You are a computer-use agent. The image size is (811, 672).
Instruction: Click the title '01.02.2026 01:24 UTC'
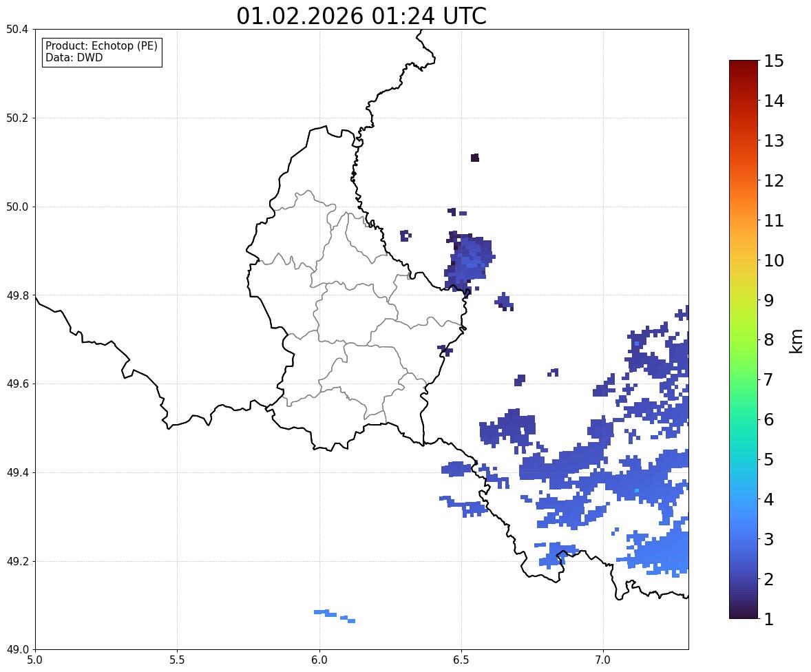pos(361,16)
